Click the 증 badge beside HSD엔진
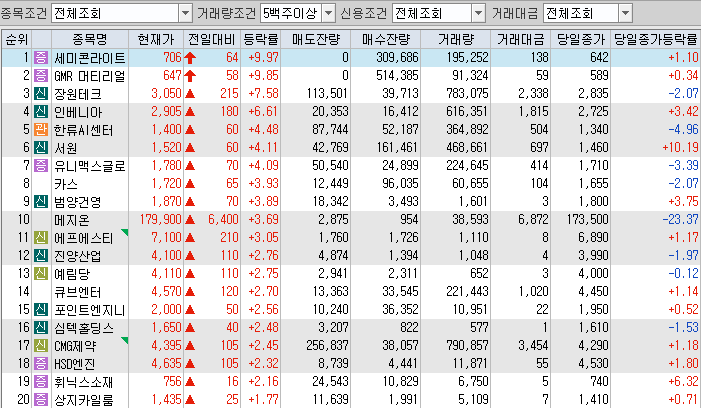 pyautogui.click(x=41, y=363)
